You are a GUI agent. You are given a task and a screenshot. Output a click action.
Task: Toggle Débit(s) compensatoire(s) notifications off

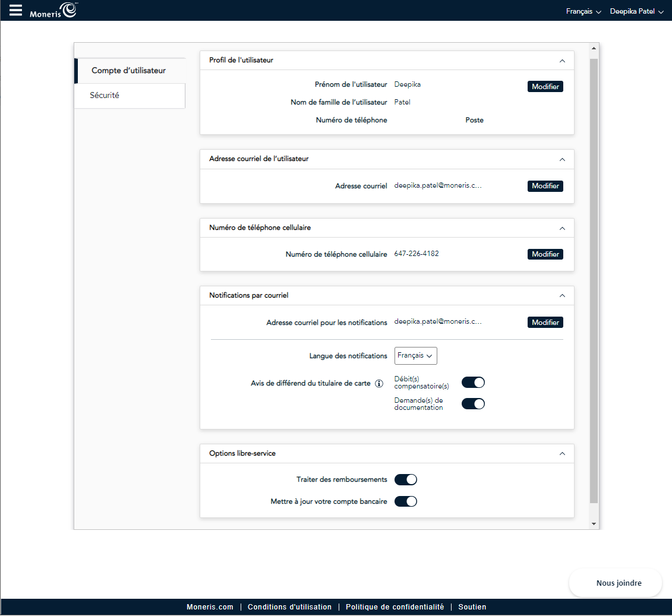click(473, 383)
